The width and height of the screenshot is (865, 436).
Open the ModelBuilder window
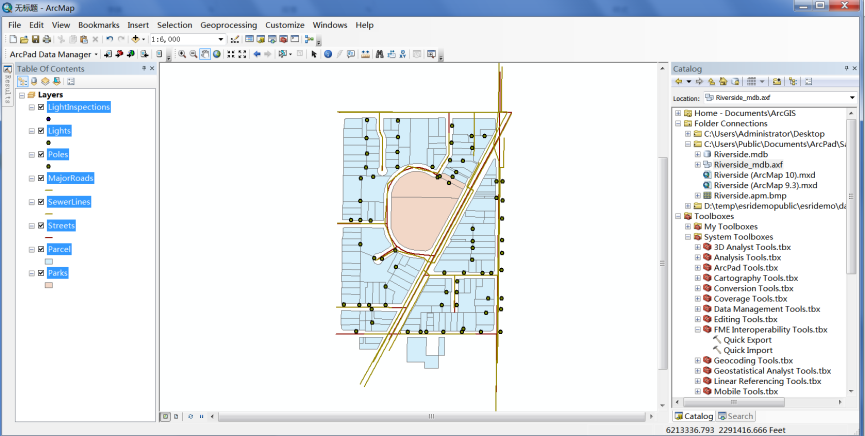coord(309,39)
